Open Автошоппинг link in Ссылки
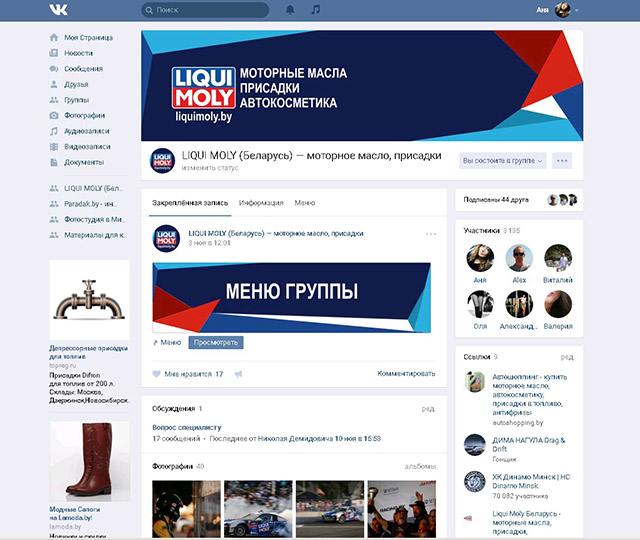 [530, 394]
